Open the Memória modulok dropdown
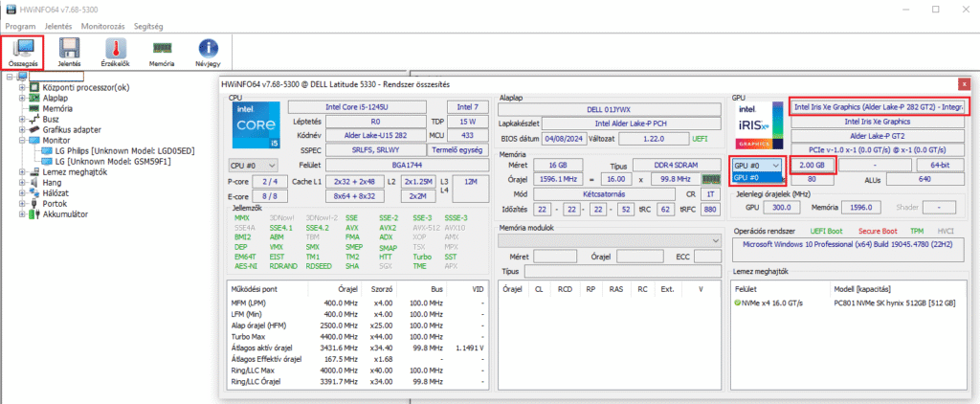This screenshot has width=980, height=404. (x=608, y=239)
